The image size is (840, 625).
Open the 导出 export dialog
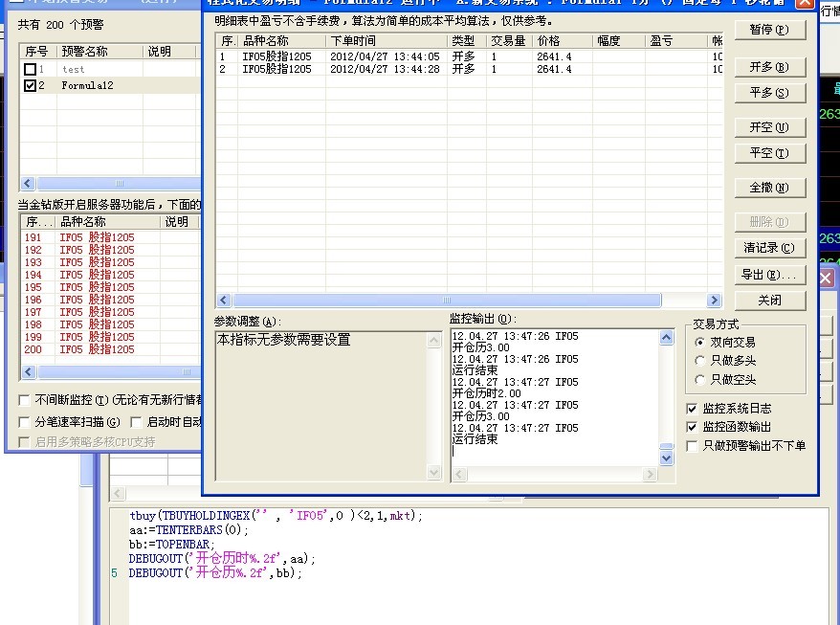click(x=769, y=275)
